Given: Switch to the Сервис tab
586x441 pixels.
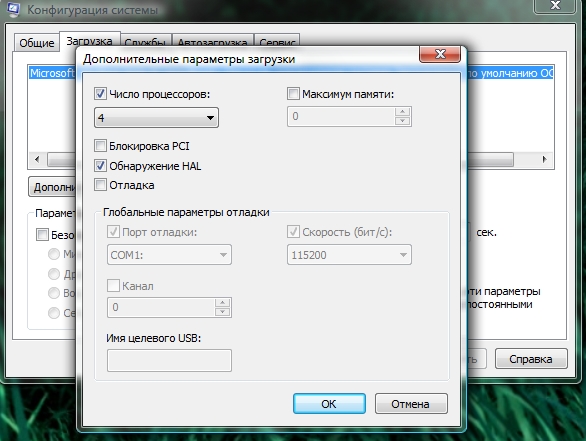Looking at the screenshot, I should pyautogui.click(x=277, y=41).
